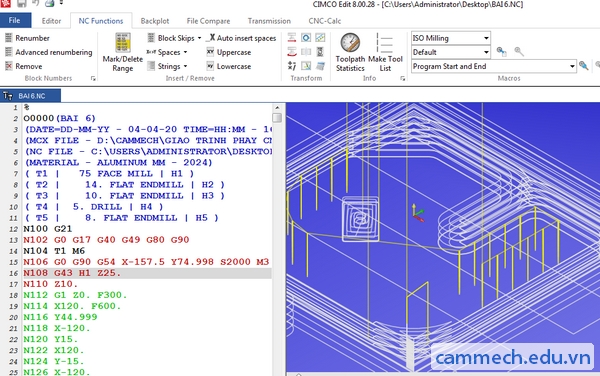
Task: Click the diagonal line Transform icon, top right
Action: (x=320, y=37)
